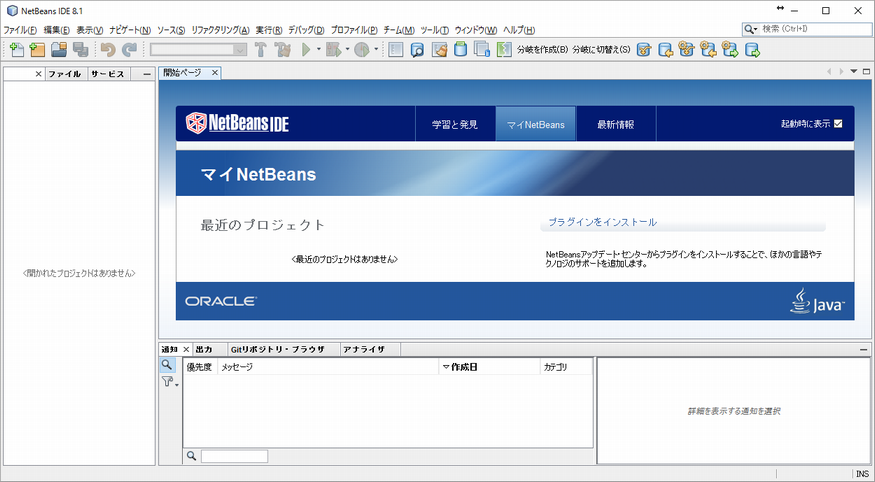
Task: Click the New Project toolbar icon
Action: (37, 50)
